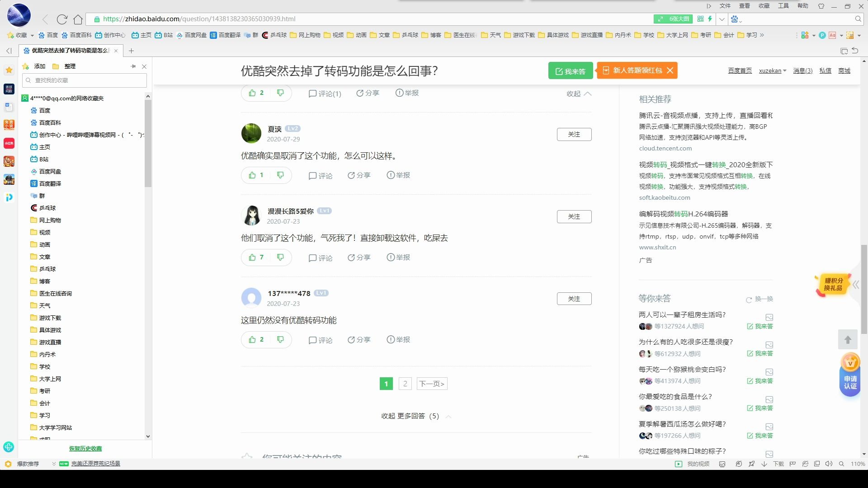Open the 帮助 menu
The width and height of the screenshot is (868, 488).
pyautogui.click(x=803, y=6)
